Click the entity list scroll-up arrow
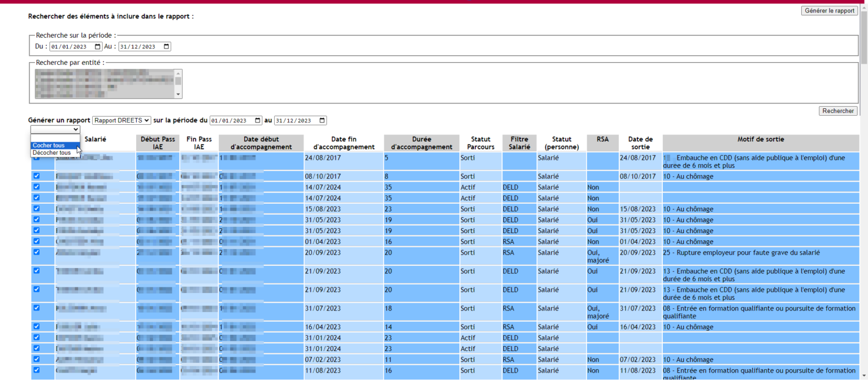The height and width of the screenshot is (381, 868). point(179,73)
